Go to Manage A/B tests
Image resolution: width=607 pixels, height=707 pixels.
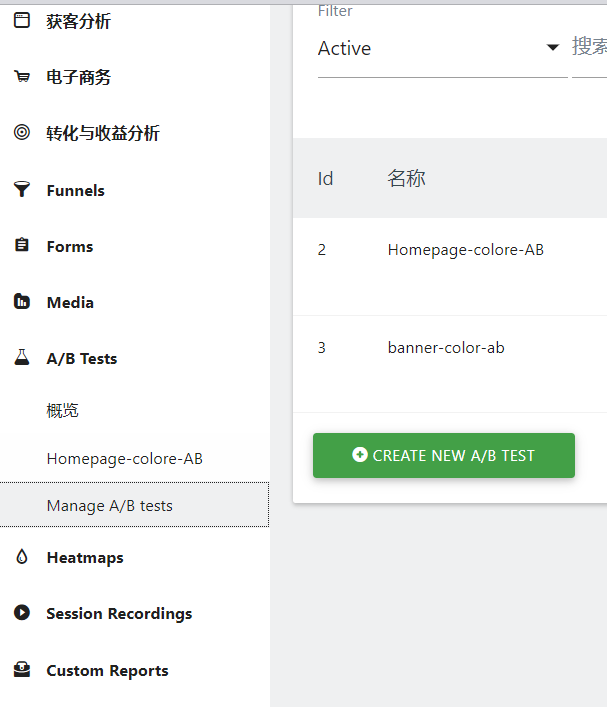point(134,505)
